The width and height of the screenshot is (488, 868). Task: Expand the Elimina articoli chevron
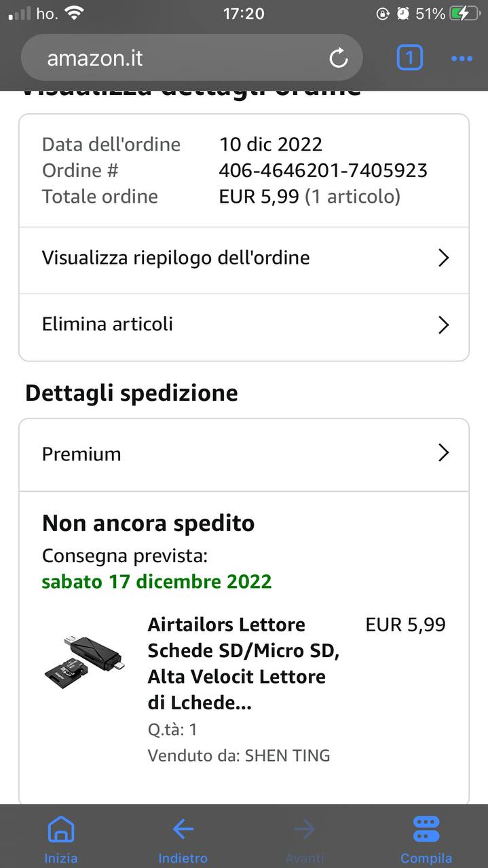tap(443, 325)
